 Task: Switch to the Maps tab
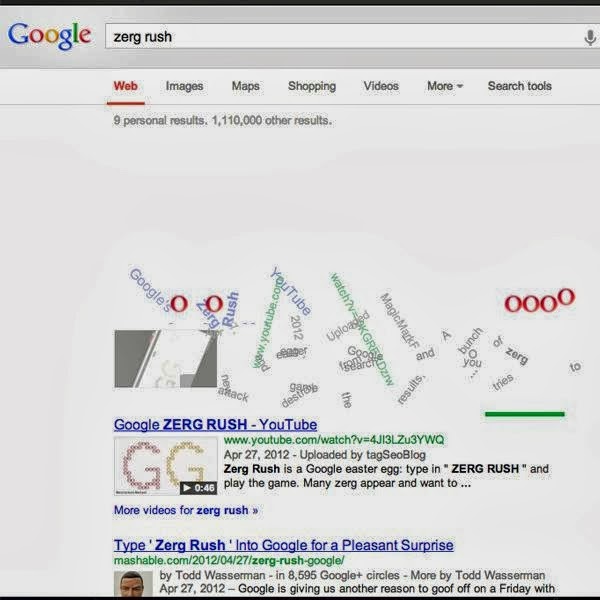click(245, 86)
